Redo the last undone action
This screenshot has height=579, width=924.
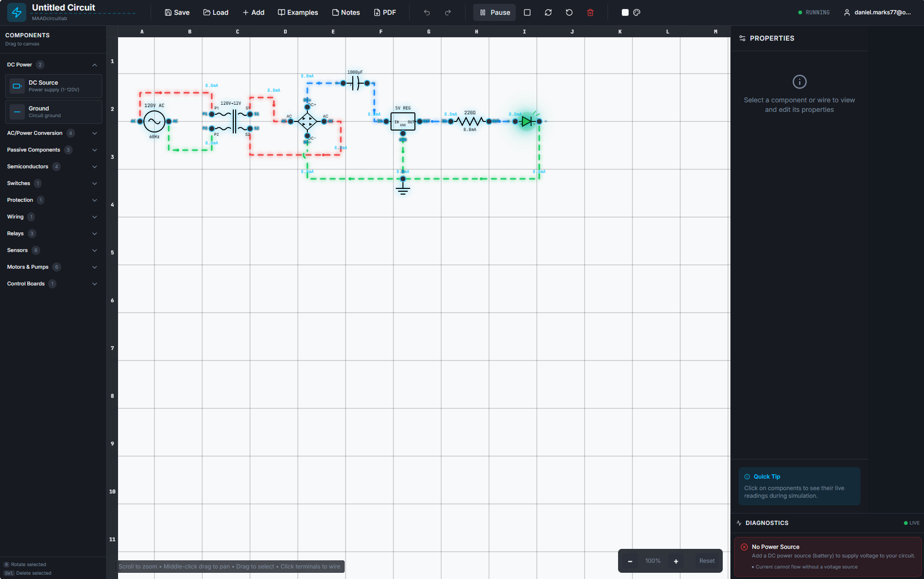tap(448, 12)
